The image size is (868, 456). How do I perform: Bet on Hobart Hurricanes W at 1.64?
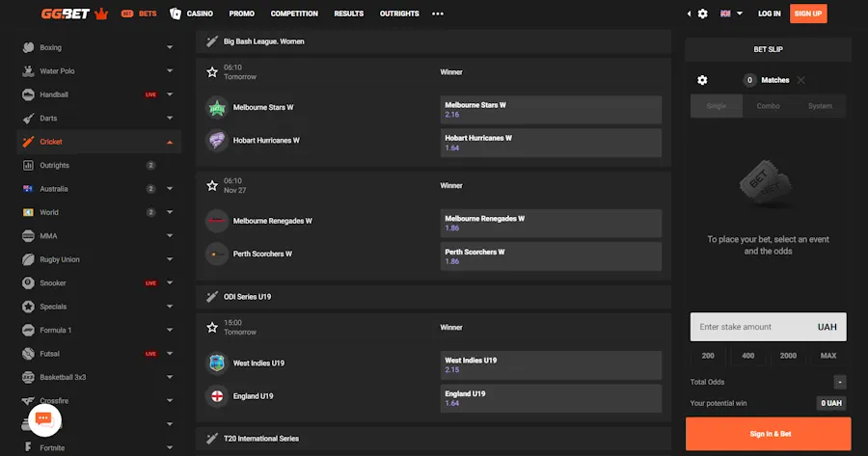[x=551, y=143]
